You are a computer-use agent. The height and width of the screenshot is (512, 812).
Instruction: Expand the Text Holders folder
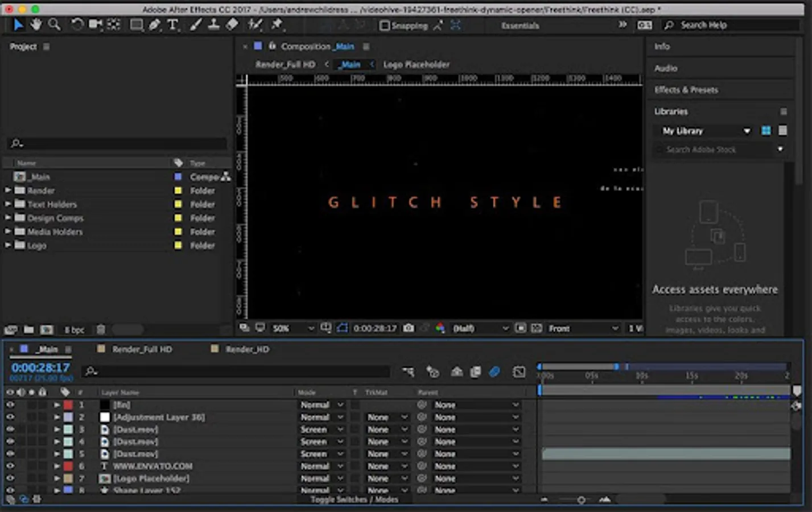click(8, 204)
